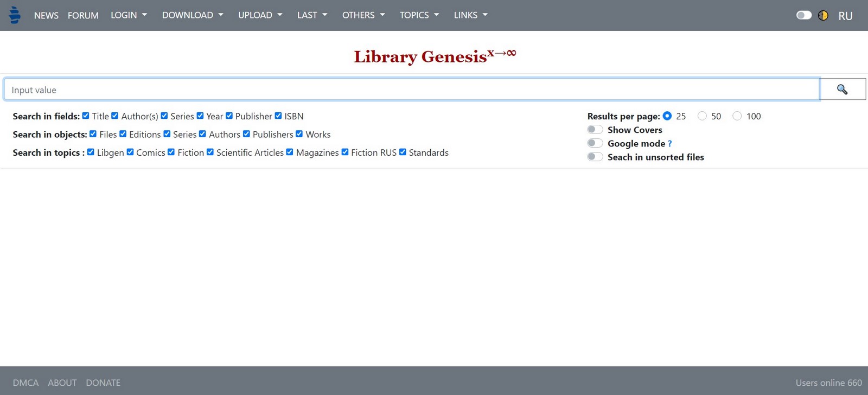Enable the Google mode switch
The width and height of the screenshot is (868, 395).
595,143
